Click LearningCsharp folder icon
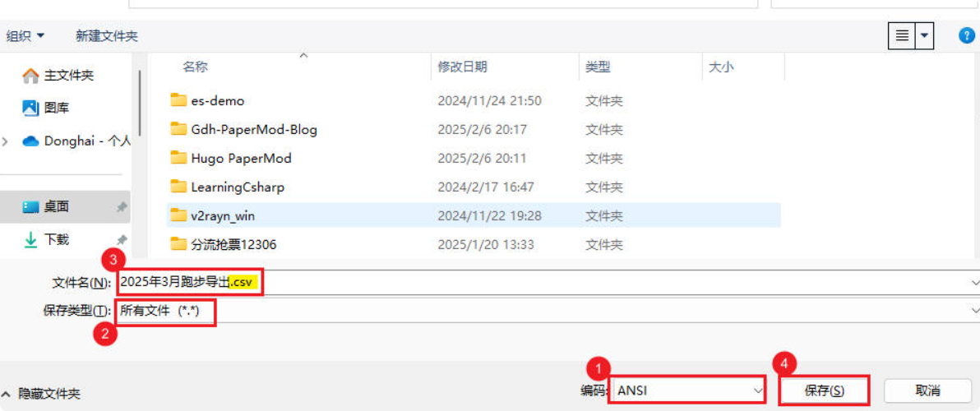The image size is (980, 411). coord(178,186)
